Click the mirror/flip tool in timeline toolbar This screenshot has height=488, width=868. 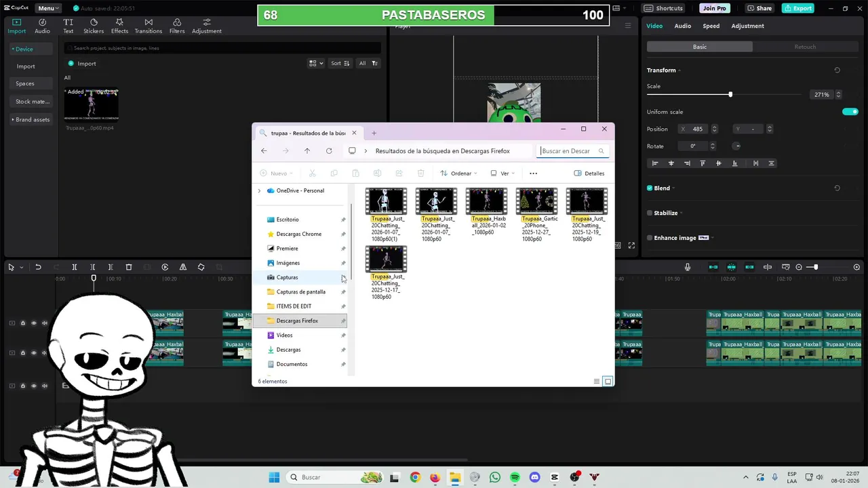pyautogui.click(x=183, y=267)
